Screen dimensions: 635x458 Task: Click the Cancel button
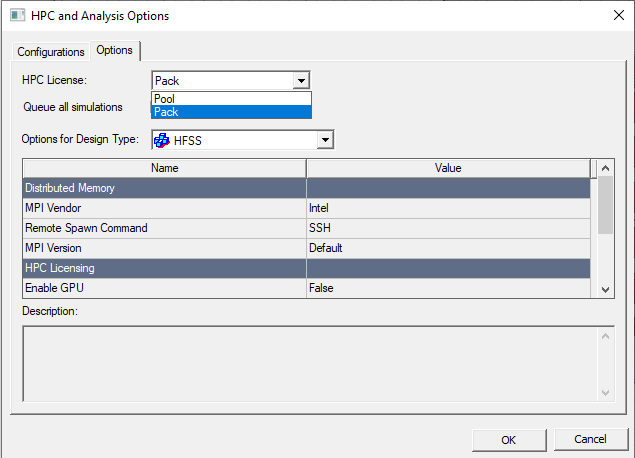click(x=589, y=439)
